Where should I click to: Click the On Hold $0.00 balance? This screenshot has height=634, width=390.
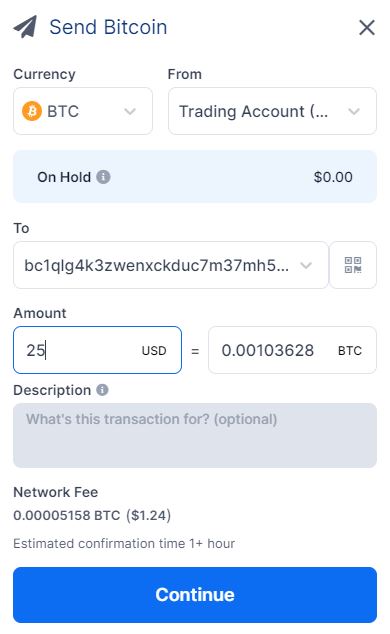click(333, 177)
